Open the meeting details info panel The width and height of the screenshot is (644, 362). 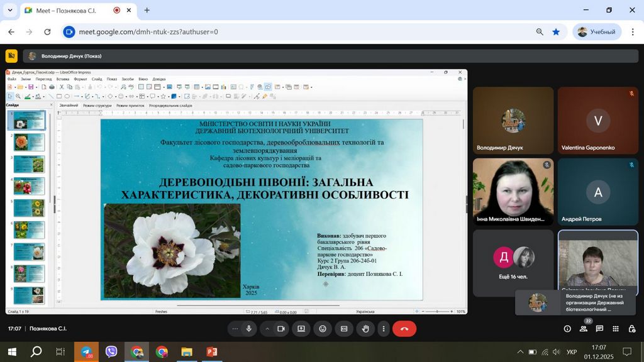(x=567, y=329)
